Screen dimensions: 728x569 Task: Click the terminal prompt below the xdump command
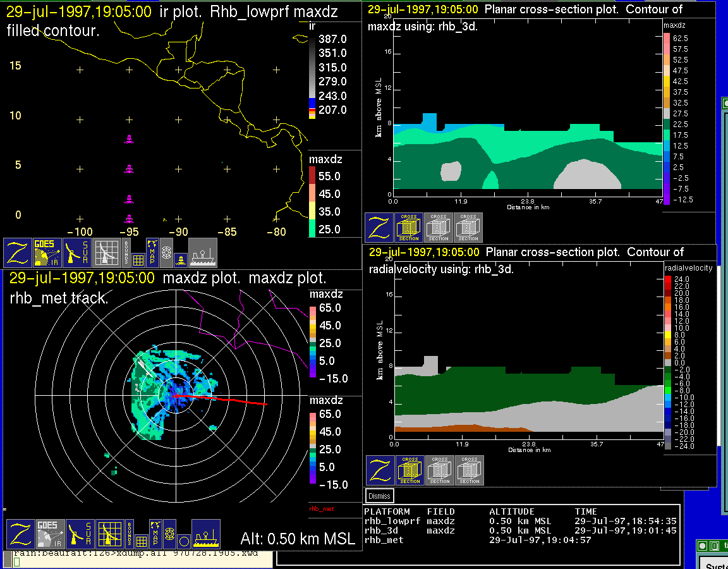(x=17, y=562)
